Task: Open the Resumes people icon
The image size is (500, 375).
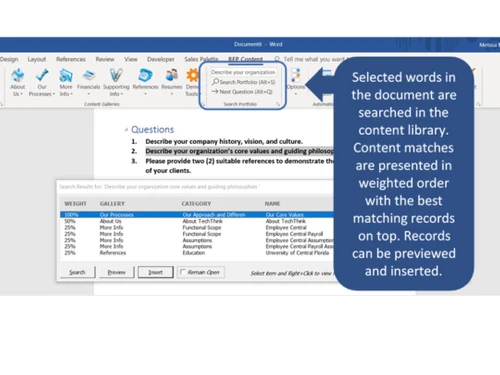Action: click(x=172, y=75)
